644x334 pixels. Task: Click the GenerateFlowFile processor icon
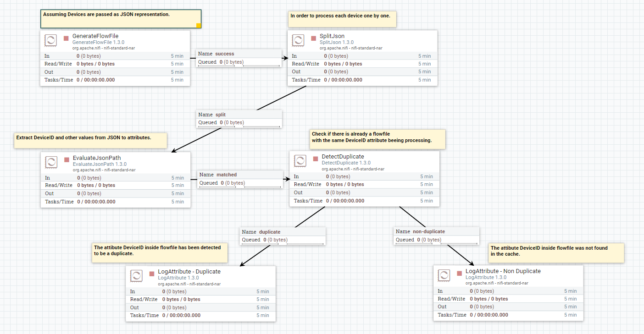[51, 40]
